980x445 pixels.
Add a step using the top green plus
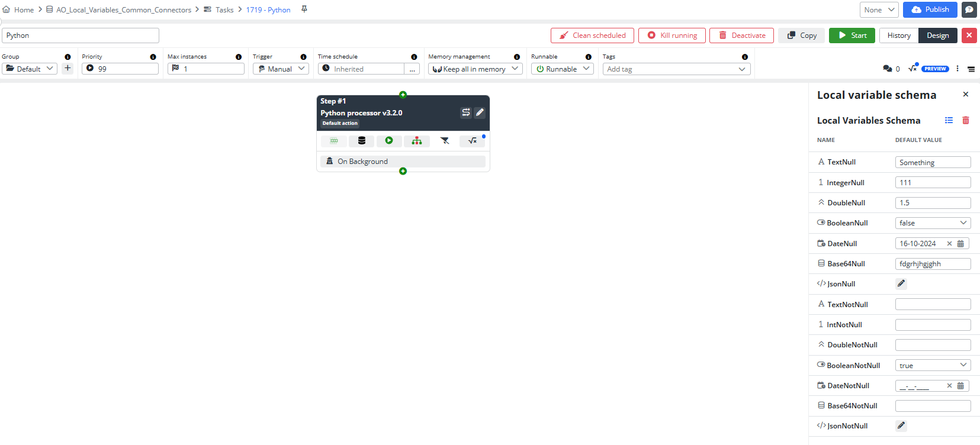(403, 95)
